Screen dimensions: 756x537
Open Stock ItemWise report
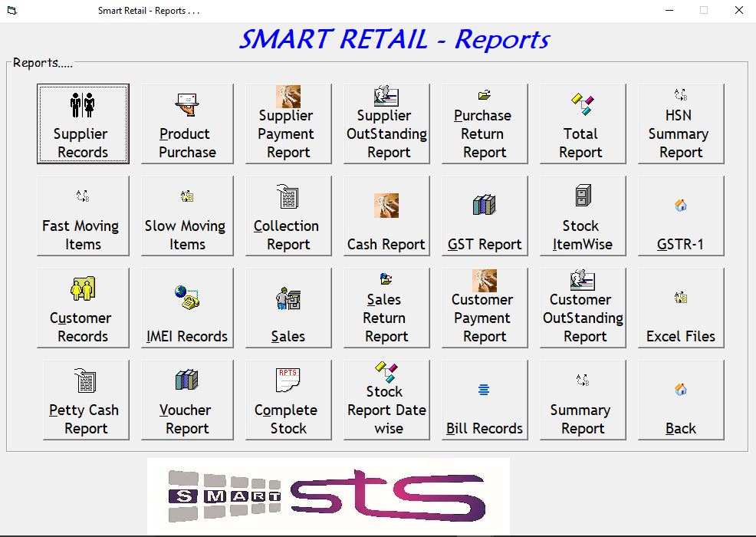pyautogui.click(x=583, y=216)
